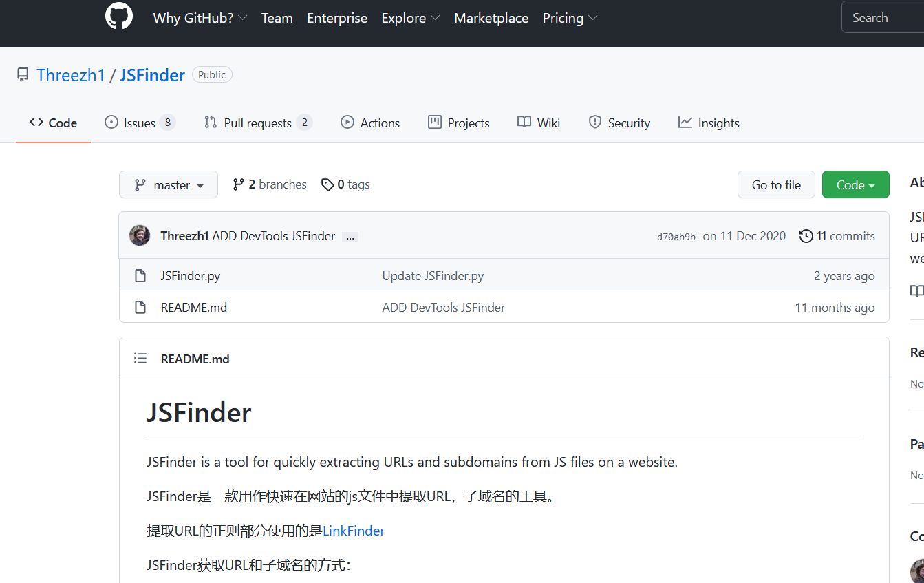Open the Update JSFinder.py commit message
924x583 pixels.
(x=433, y=276)
